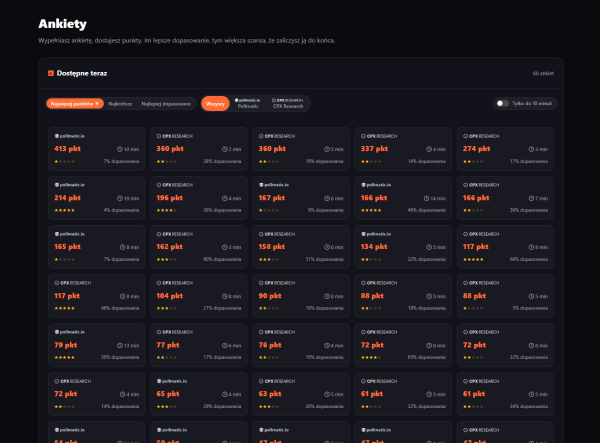Open the Najwięcej punktów sort arrow

[97, 104]
